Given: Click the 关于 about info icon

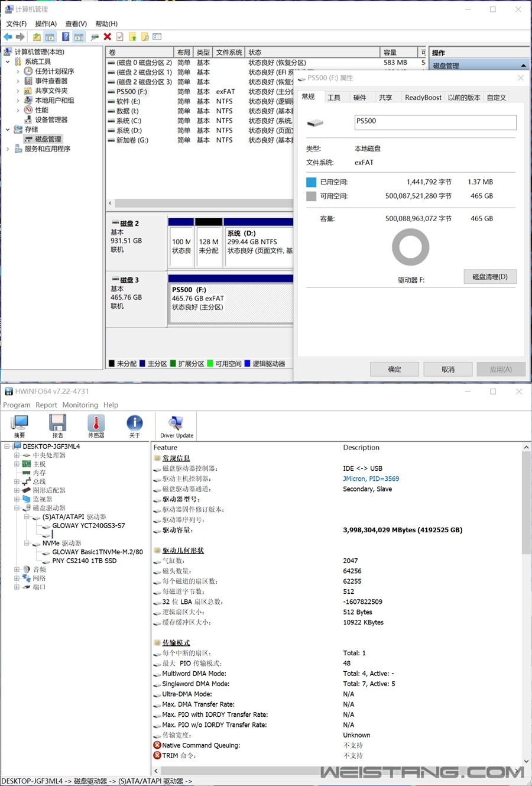Looking at the screenshot, I should tap(135, 426).
